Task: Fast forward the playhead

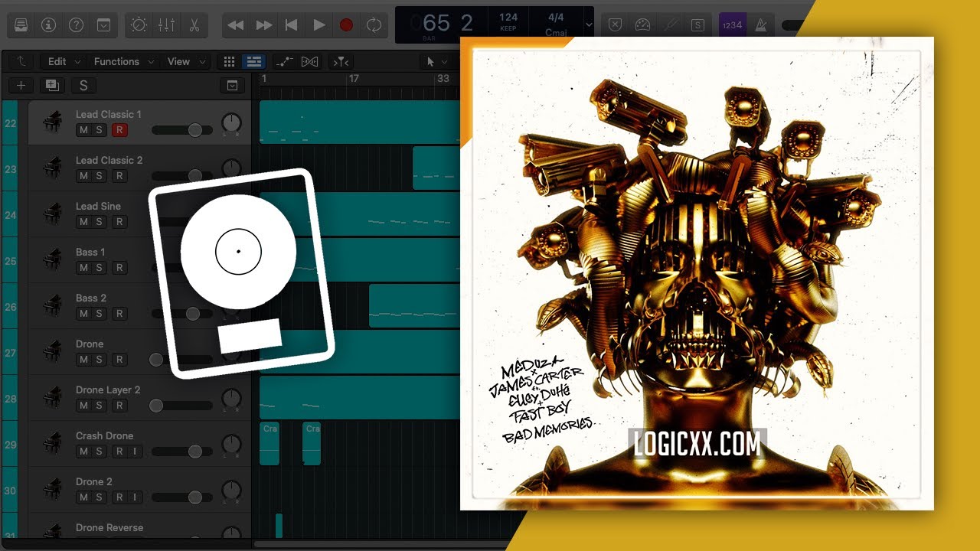Action: pyautogui.click(x=263, y=25)
